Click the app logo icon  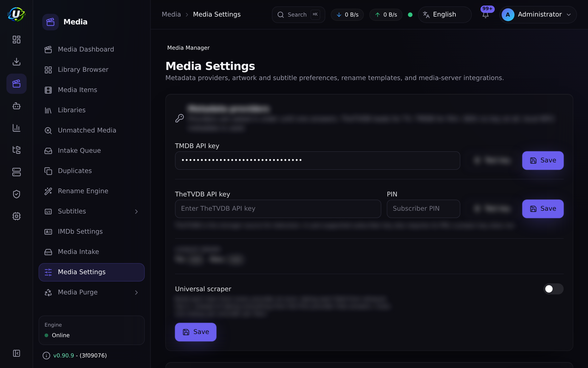click(16, 14)
